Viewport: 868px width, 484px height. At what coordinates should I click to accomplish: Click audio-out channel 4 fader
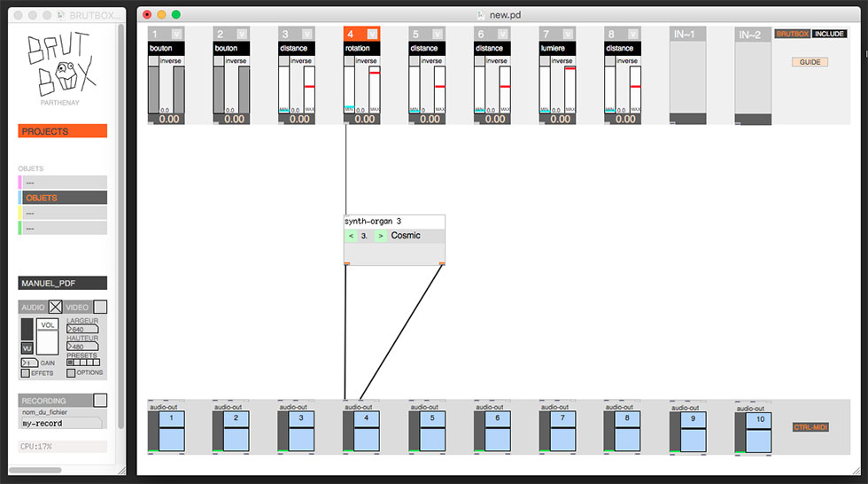coord(367,432)
